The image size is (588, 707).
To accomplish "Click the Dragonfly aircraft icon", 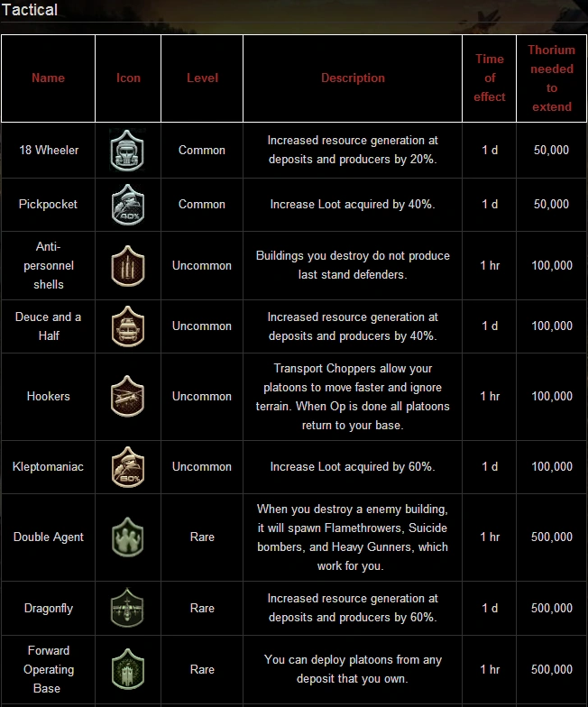I will [127, 608].
